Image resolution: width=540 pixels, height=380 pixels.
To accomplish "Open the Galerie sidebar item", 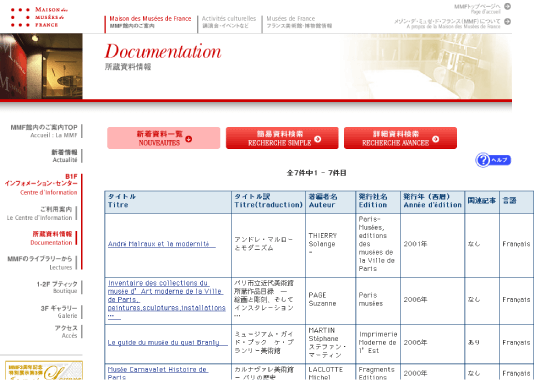I will coord(59,312).
